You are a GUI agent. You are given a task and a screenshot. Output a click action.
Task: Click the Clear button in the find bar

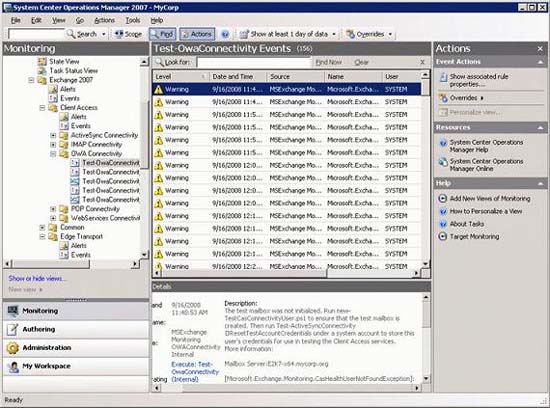coord(361,62)
